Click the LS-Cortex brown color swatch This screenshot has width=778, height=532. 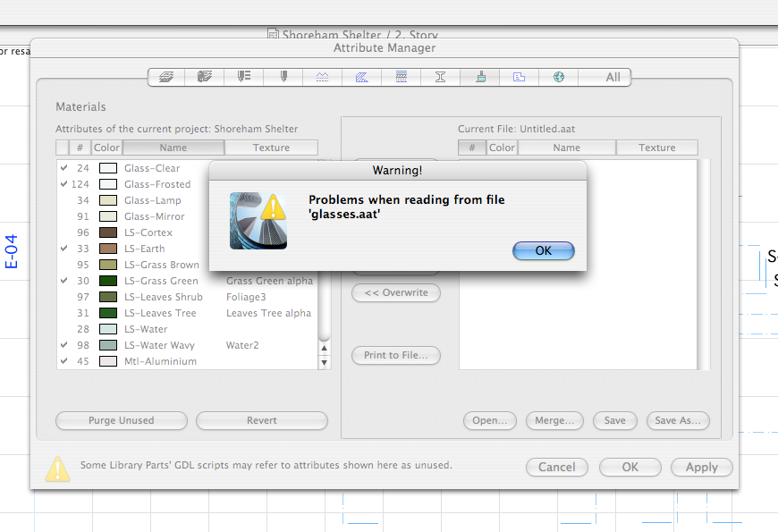pos(108,232)
